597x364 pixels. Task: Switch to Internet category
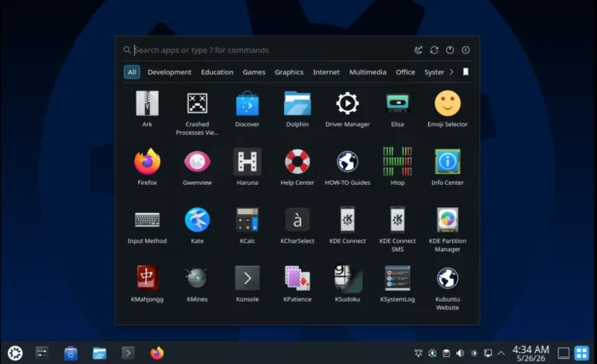327,72
